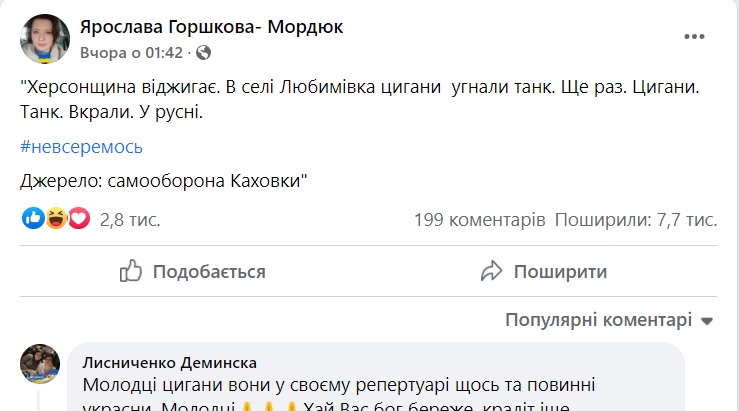Open the hashtag #невсеремось
Image resolution: width=739 pixels, height=411 pixels.
pyautogui.click(x=81, y=147)
